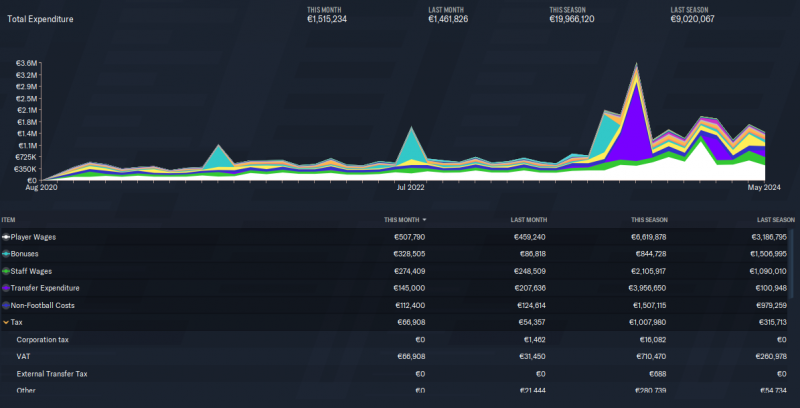Screen dimensions: 800x408
Task: Click the Staff Wages green legend icon
Action: pos(6,271)
